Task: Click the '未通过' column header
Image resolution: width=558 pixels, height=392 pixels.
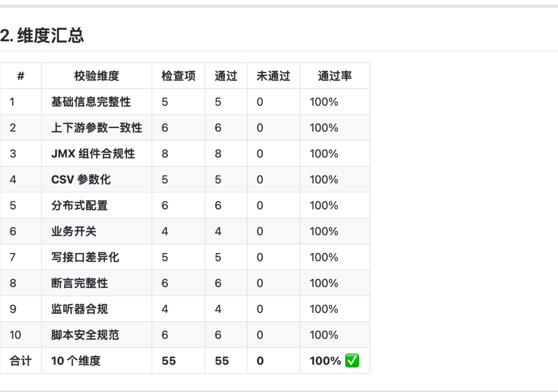Action: (x=273, y=76)
